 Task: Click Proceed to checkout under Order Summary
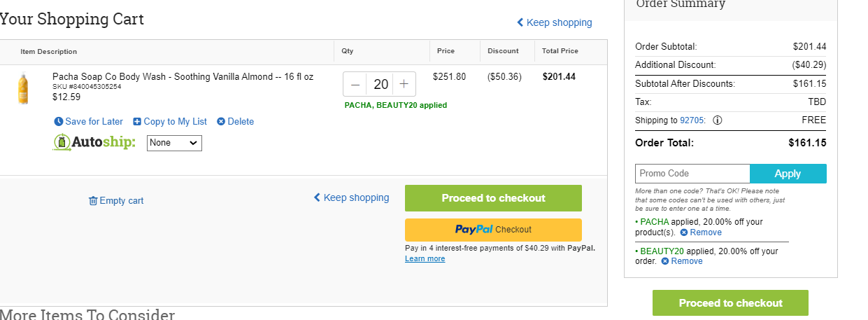(730, 303)
